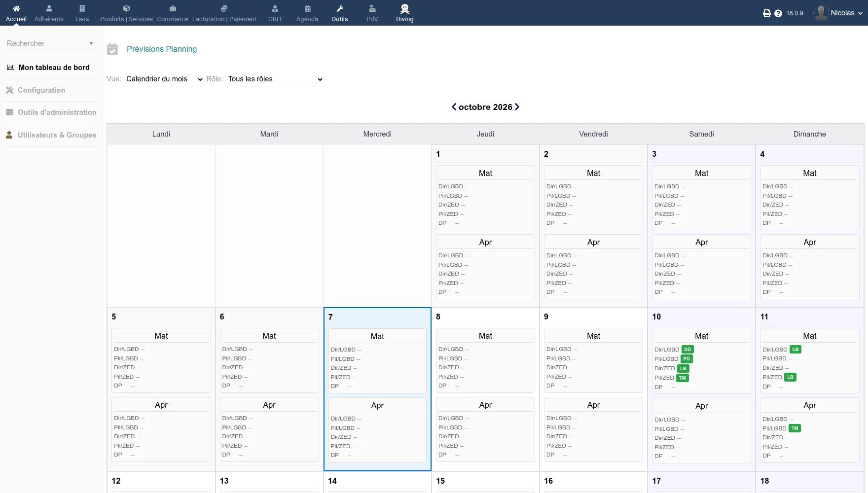
Task: Open the Commerce module
Action: point(173,13)
